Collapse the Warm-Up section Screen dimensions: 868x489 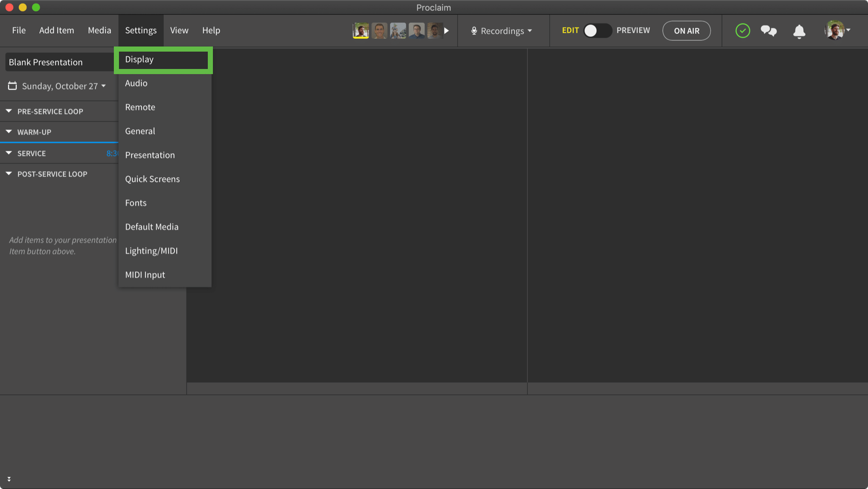coord(9,132)
